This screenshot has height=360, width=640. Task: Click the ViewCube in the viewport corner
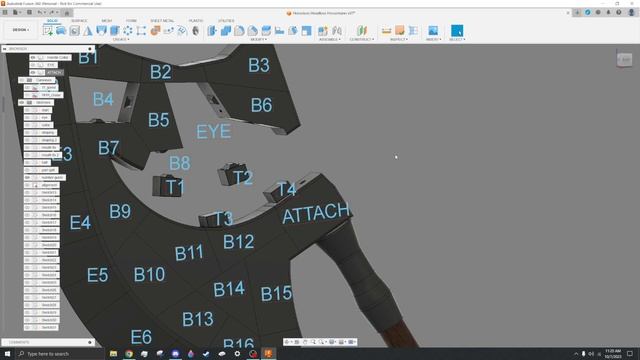point(624,60)
